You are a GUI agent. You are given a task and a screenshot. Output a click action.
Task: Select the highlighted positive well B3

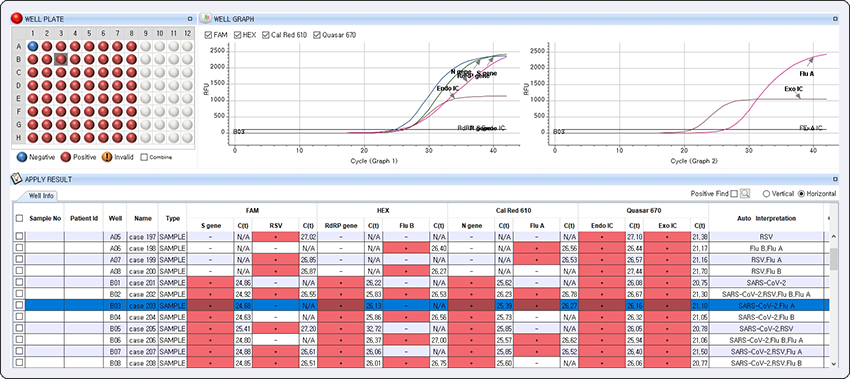[x=61, y=59]
